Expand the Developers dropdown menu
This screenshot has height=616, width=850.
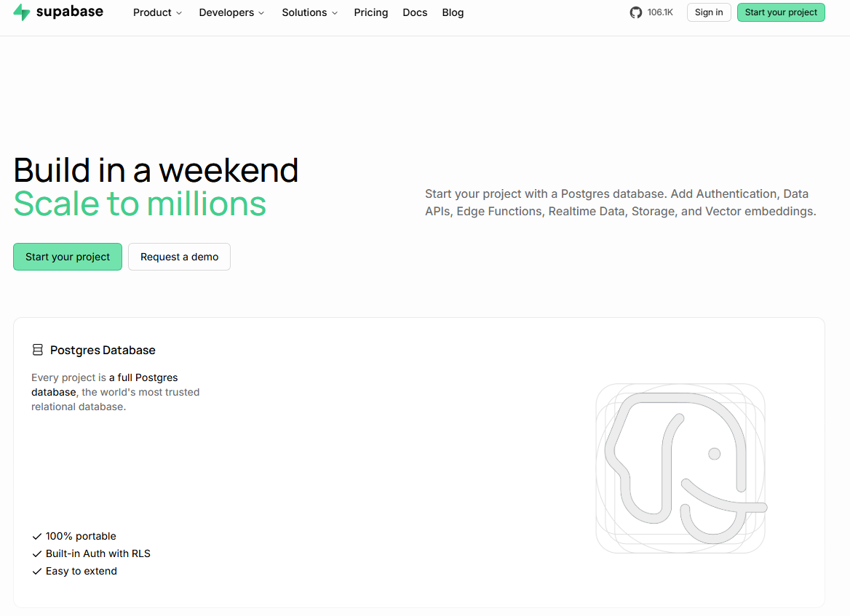231,12
